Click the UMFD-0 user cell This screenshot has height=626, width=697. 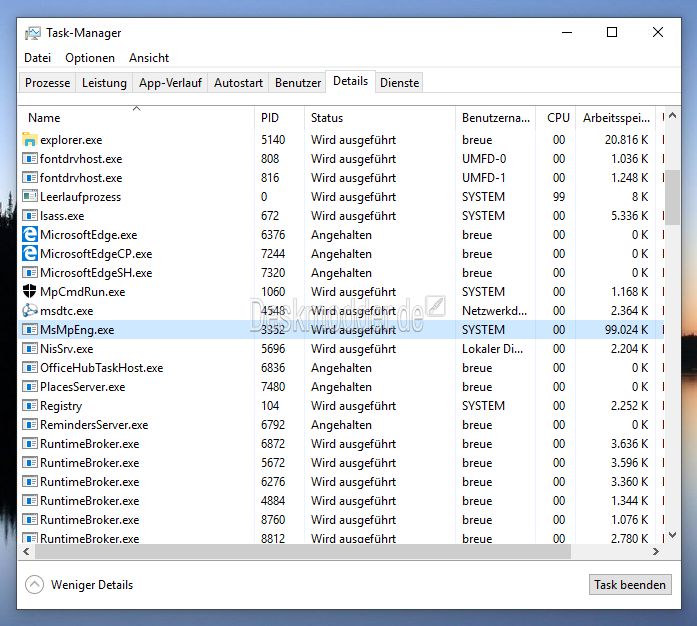(484, 159)
